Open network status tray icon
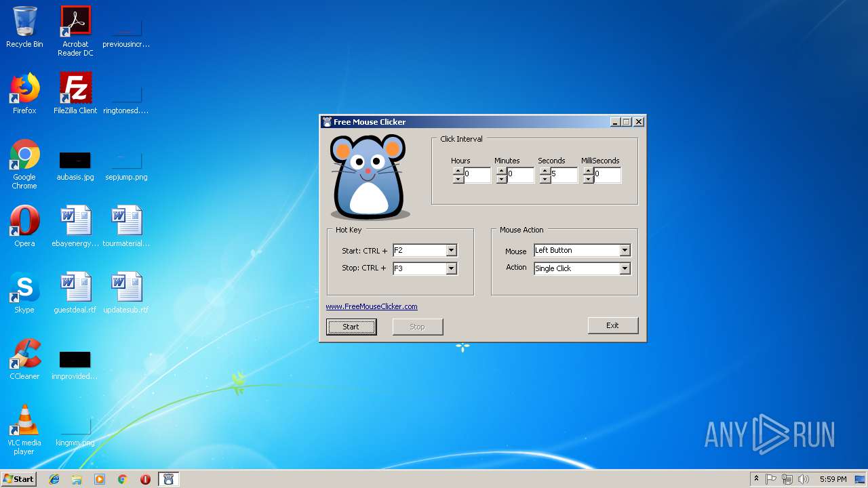This screenshot has width=868, height=488. [x=787, y=479]
